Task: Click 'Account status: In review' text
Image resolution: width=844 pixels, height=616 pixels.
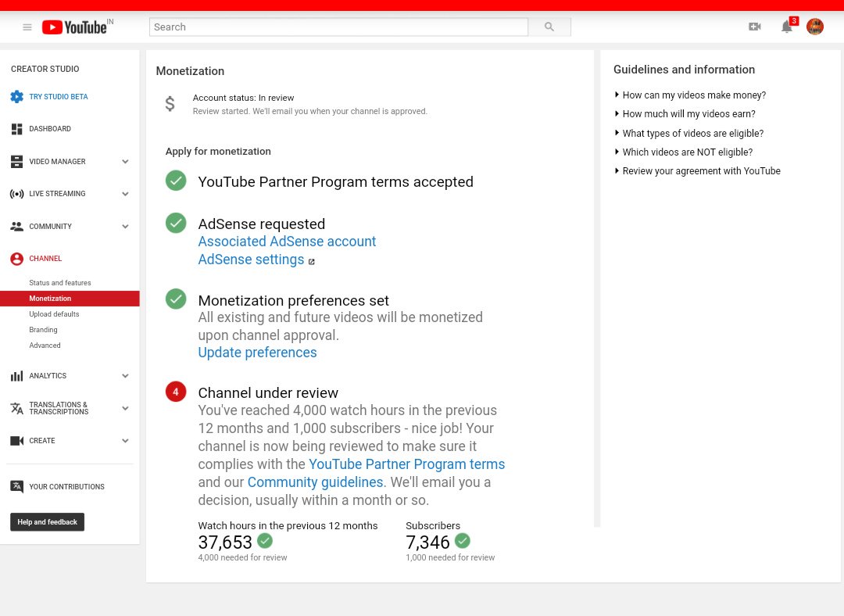Action: point(243,98)
